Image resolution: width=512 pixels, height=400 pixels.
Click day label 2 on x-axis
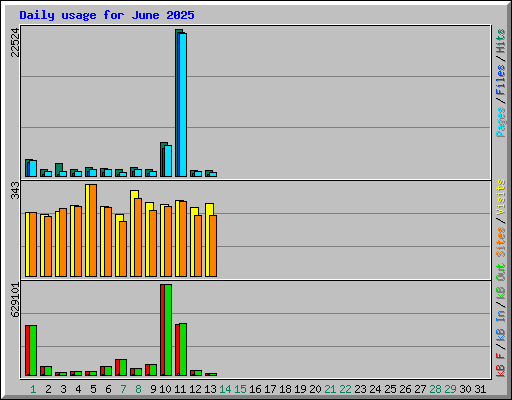(48, 389)
